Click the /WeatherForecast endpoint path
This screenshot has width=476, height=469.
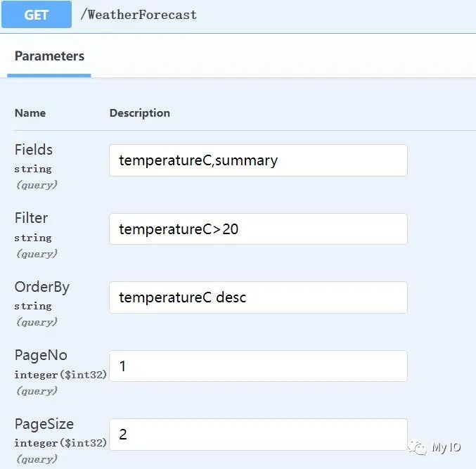[139, 15]
